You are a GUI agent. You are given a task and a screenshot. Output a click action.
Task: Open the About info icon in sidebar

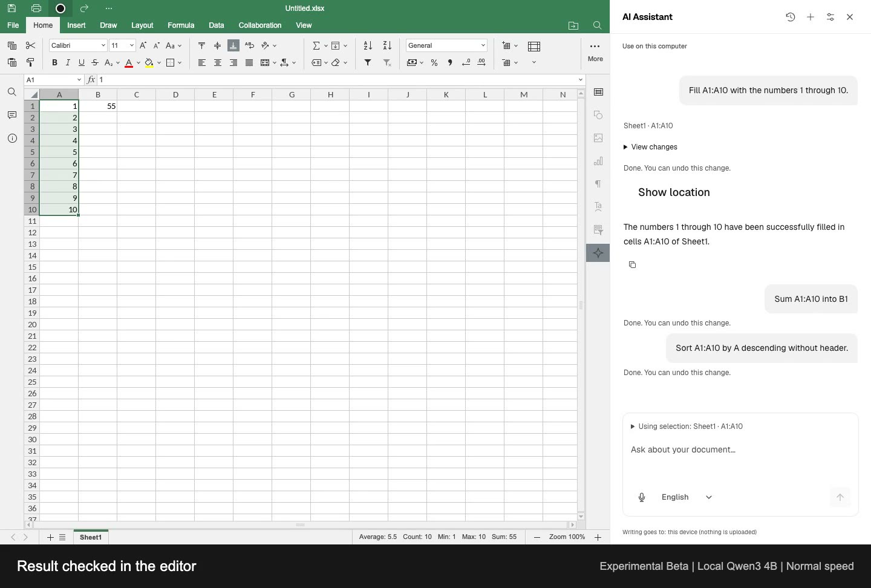coord(12,138)
